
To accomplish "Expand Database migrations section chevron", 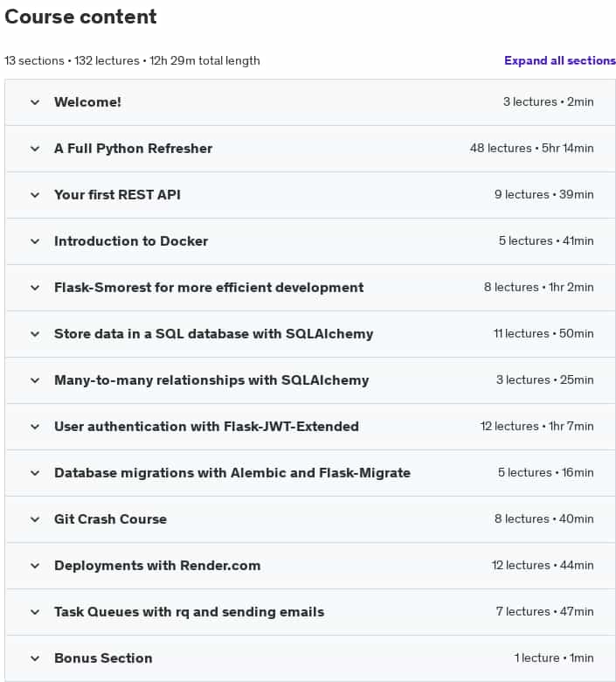I will 35,473.
